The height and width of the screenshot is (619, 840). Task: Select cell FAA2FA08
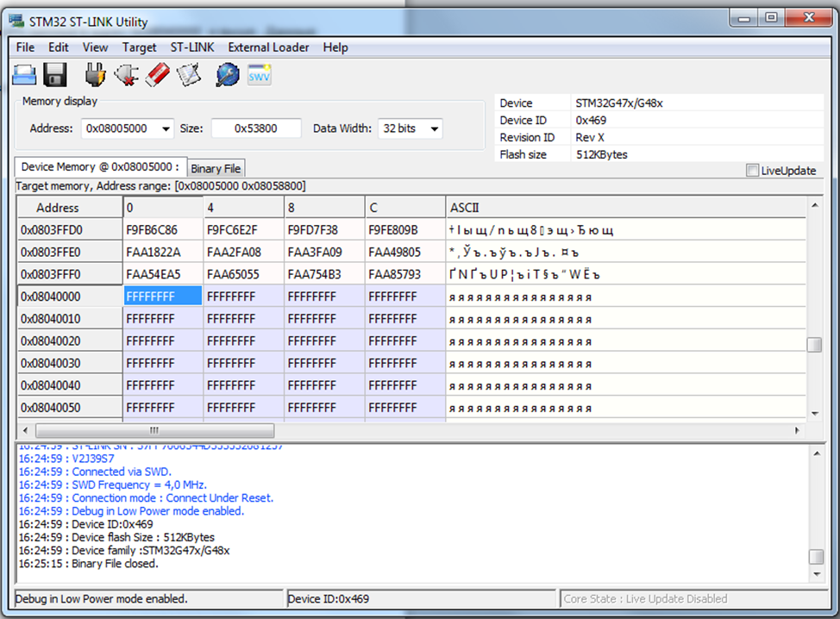tap(244, 253)
